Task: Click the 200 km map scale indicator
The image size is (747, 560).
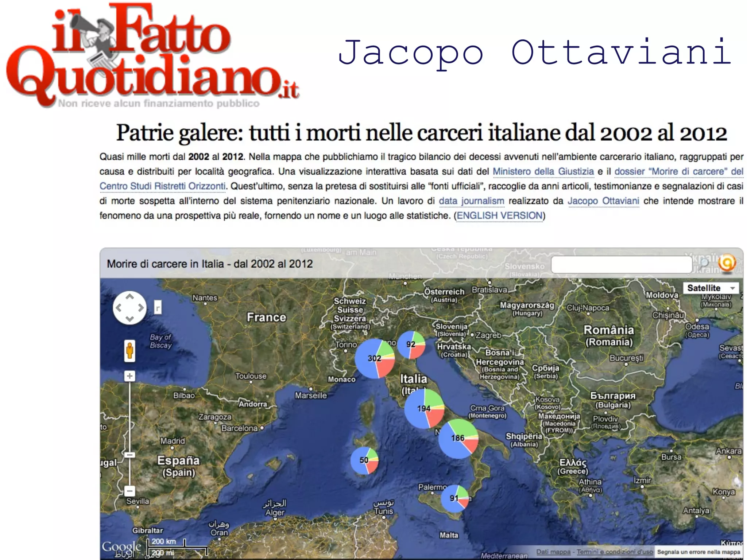Action: point(167,542)
